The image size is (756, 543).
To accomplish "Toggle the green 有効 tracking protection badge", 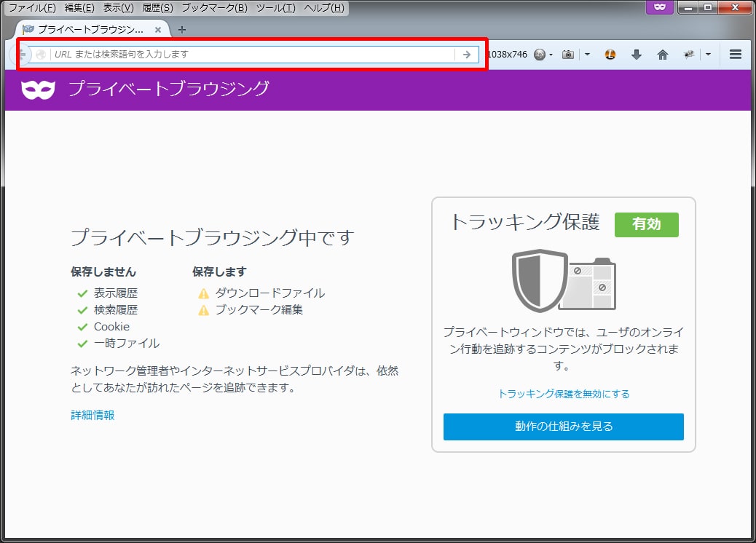I will point(646,224).
